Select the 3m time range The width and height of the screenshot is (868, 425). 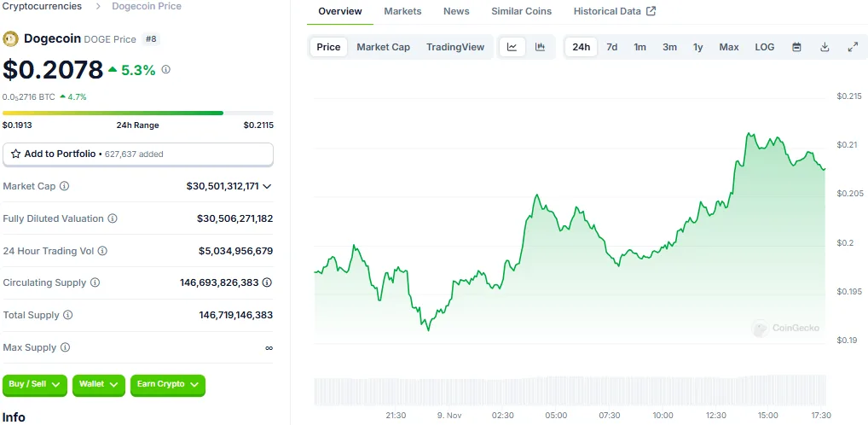tap(670, 47)
